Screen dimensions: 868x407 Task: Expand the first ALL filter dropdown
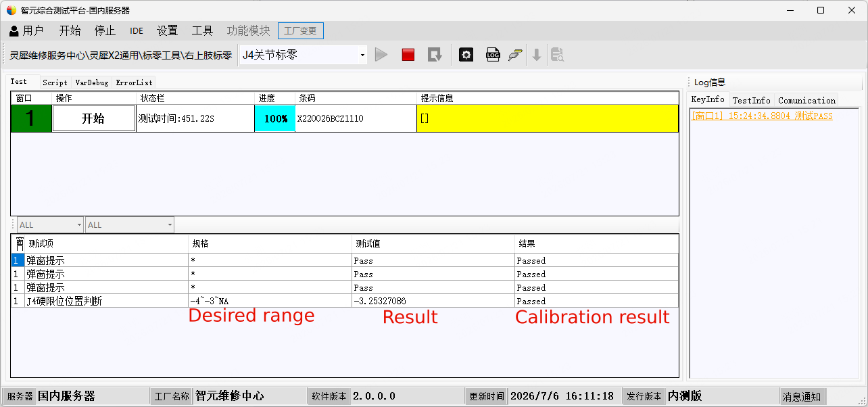click(x=79, y=224)
